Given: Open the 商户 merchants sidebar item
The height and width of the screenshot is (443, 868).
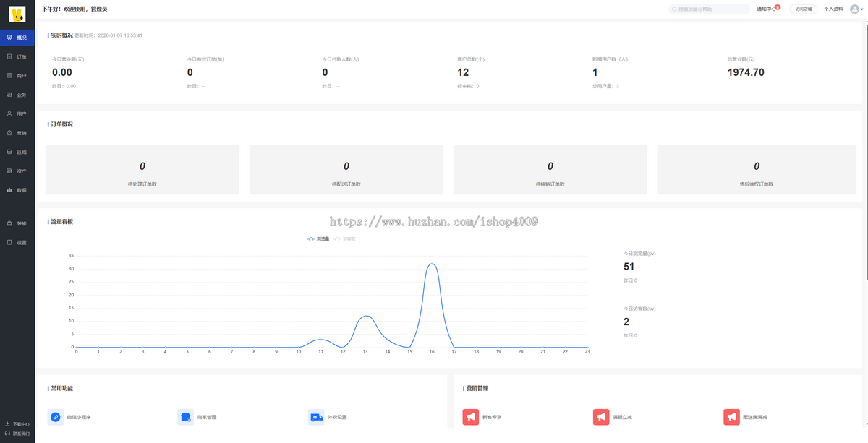Looking at the screenshot, I should coord(17,75).
